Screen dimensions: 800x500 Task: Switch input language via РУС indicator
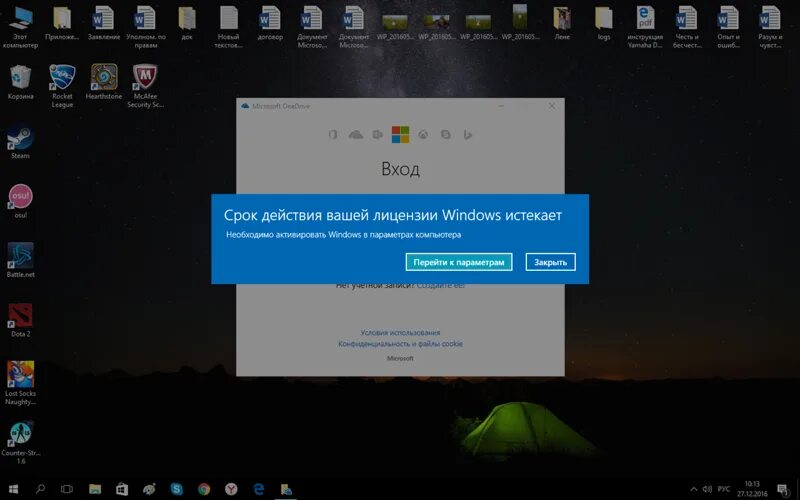tap(723, 489)
